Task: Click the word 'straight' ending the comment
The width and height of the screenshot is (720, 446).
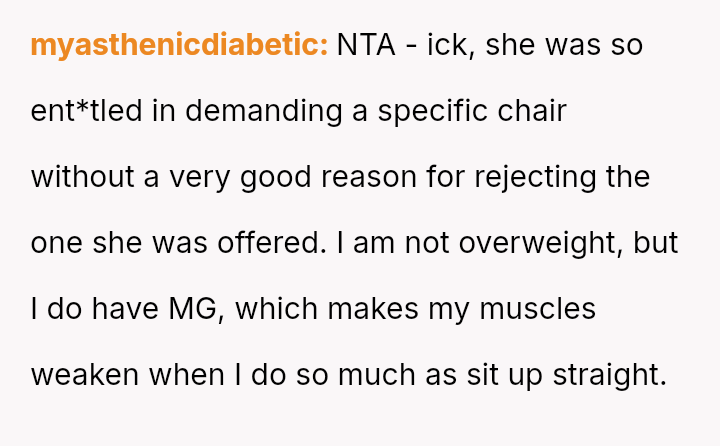Action: [x=607, y=375]
